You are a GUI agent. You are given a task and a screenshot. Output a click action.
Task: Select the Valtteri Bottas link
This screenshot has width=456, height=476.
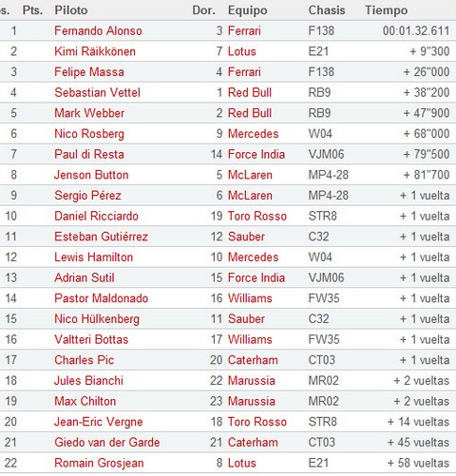click(x=91, y=339)
